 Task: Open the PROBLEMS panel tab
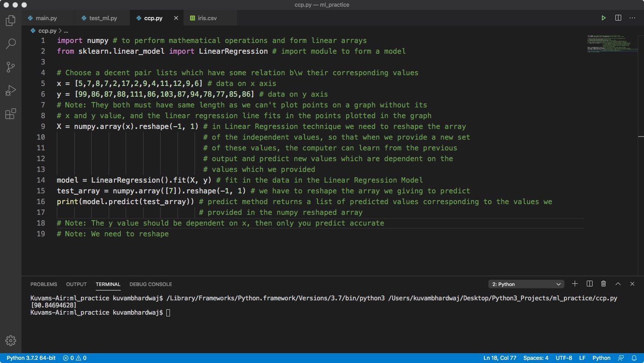(44, 284)
